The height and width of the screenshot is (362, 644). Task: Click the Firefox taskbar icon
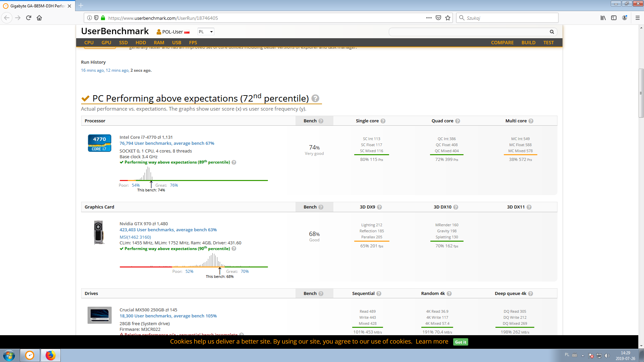tap(50, 355)
